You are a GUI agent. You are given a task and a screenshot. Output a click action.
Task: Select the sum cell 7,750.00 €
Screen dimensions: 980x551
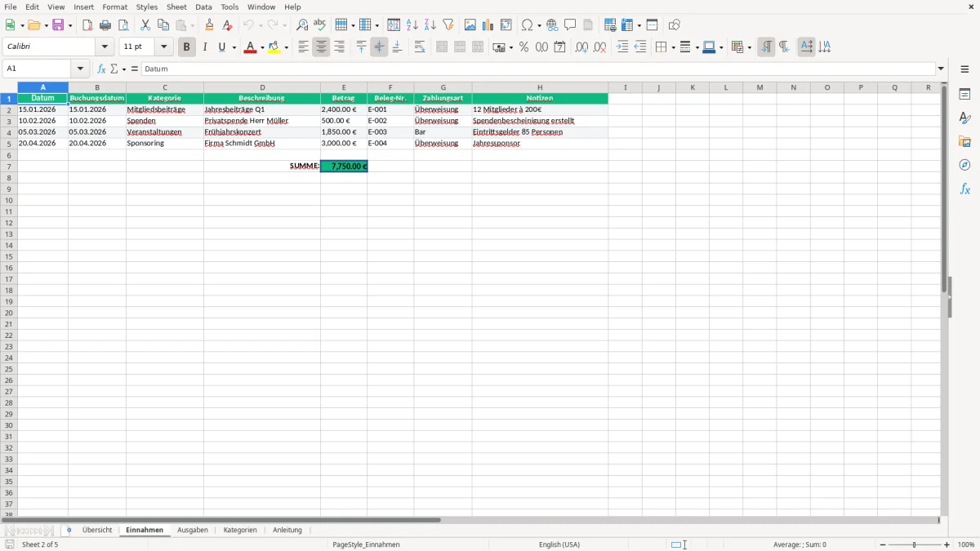pos(344,166)
